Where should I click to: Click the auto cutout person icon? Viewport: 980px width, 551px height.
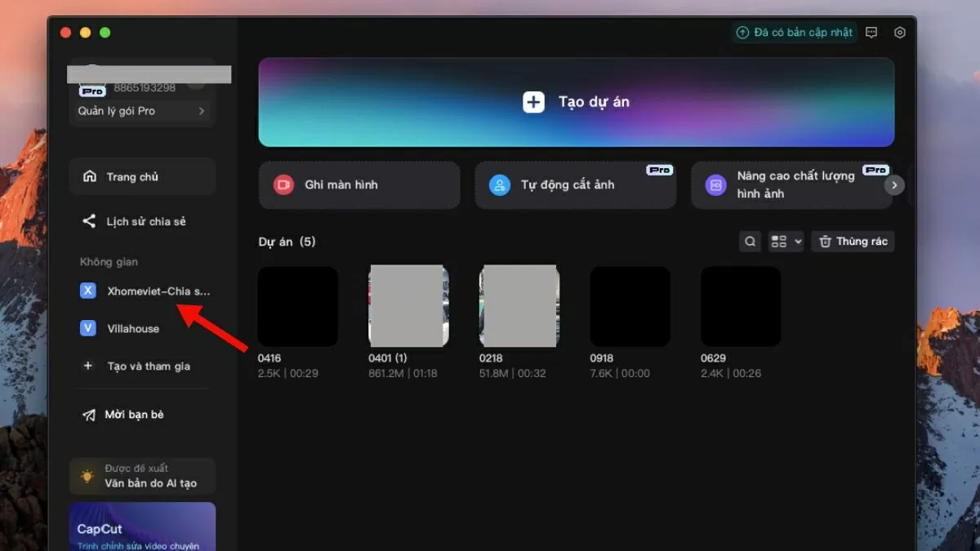coord(499,185)
